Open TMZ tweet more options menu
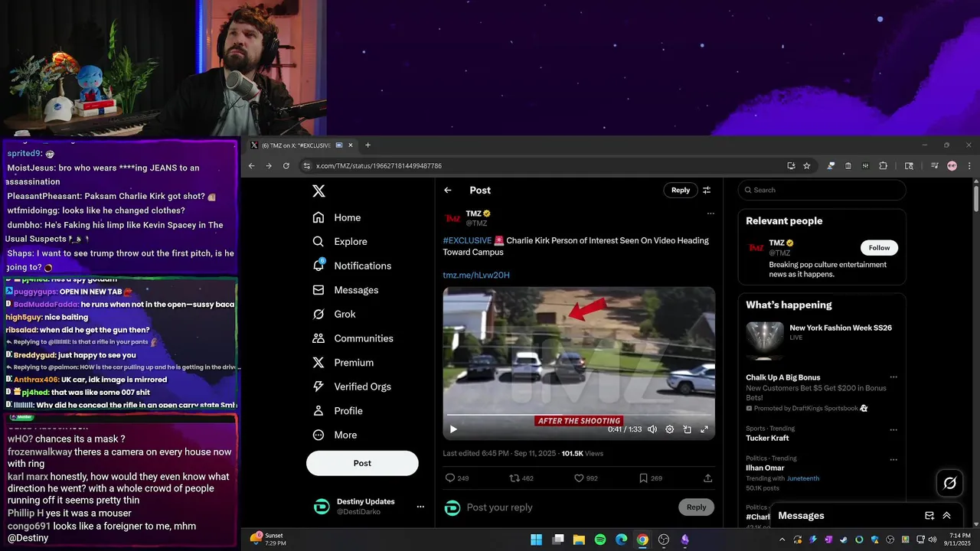Screen dimensions: 980x551 (x=710, y=214)
